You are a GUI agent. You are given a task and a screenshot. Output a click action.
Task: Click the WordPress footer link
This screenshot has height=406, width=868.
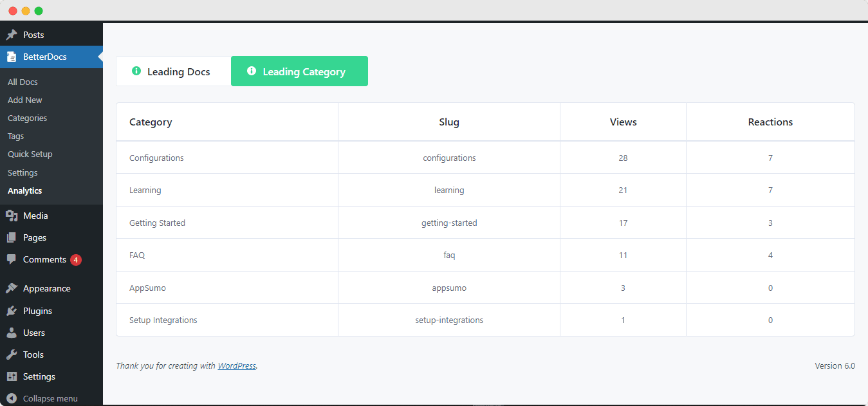pyautogui.click(x=237, y=365)
